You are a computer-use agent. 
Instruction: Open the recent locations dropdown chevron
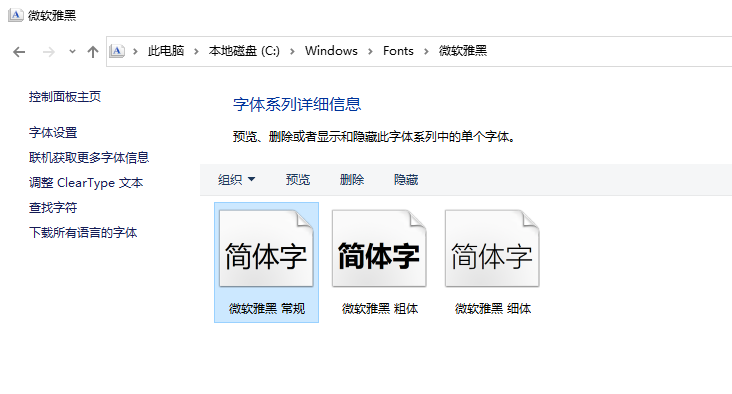72,52
